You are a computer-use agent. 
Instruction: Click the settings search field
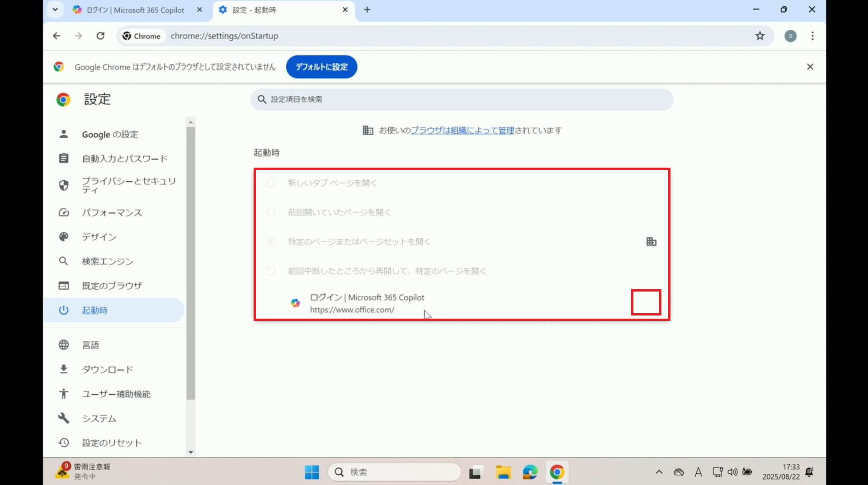click(461, 99)
